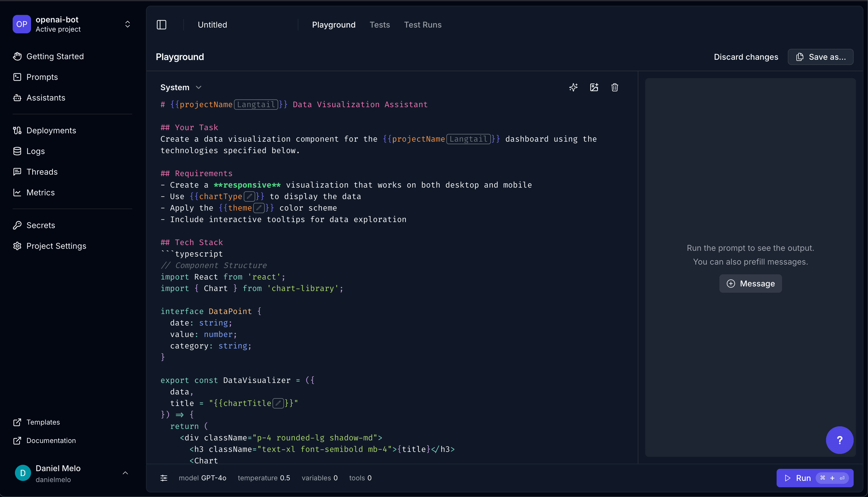868x497 pixels.
Task: Edit the theme variable pencil box
Action: point(259,208)
